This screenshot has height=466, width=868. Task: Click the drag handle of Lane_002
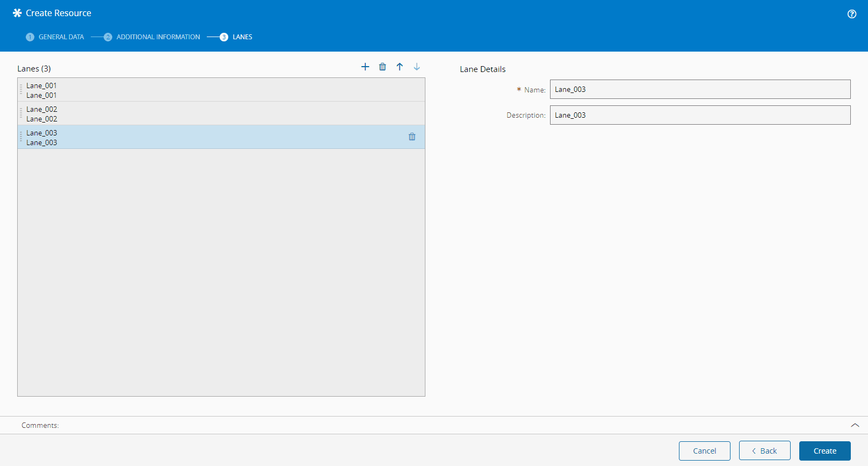tap(21, 113)
